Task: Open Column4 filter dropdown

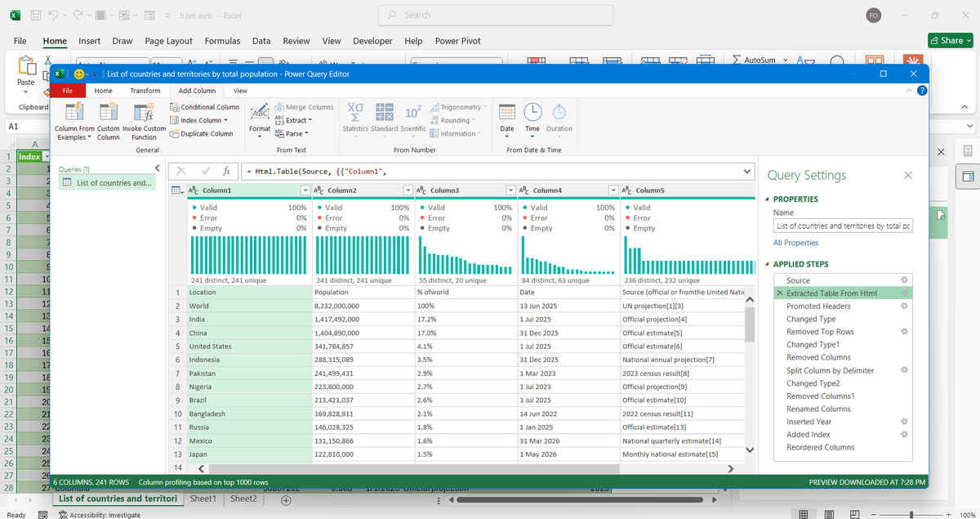Action: click(612, 190)
